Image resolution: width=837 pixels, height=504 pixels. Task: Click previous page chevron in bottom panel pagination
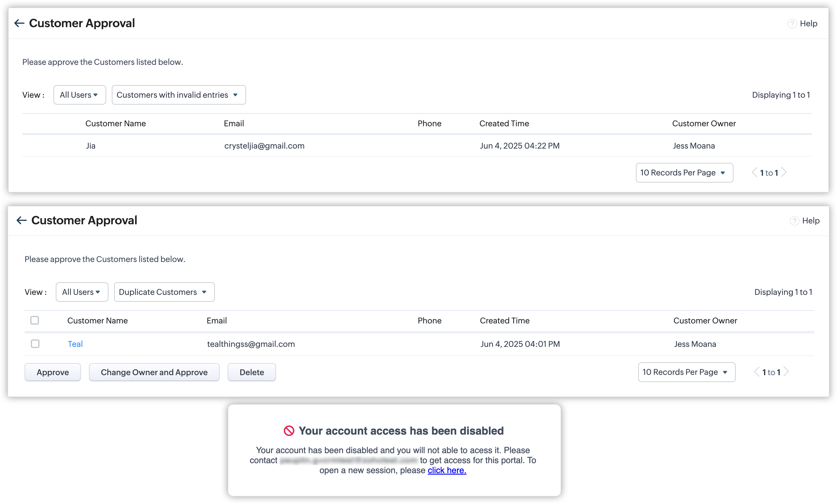pyautogui.click(x=757, y=372)
